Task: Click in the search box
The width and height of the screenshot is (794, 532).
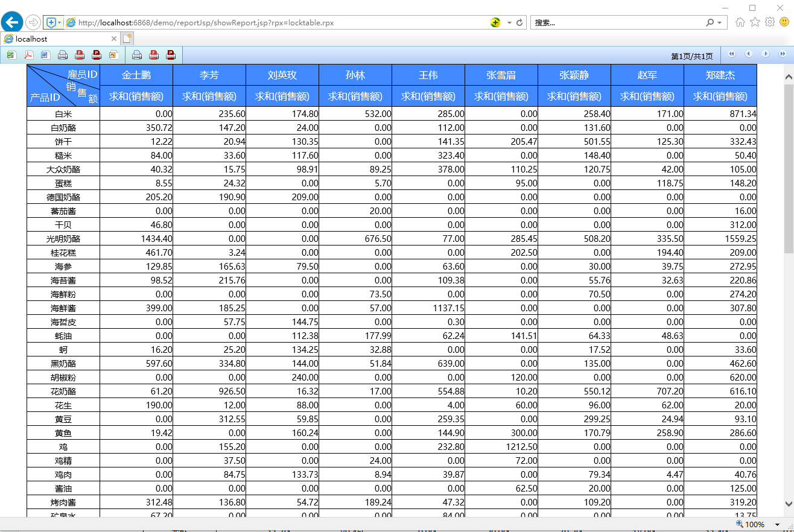Action: 615,22
